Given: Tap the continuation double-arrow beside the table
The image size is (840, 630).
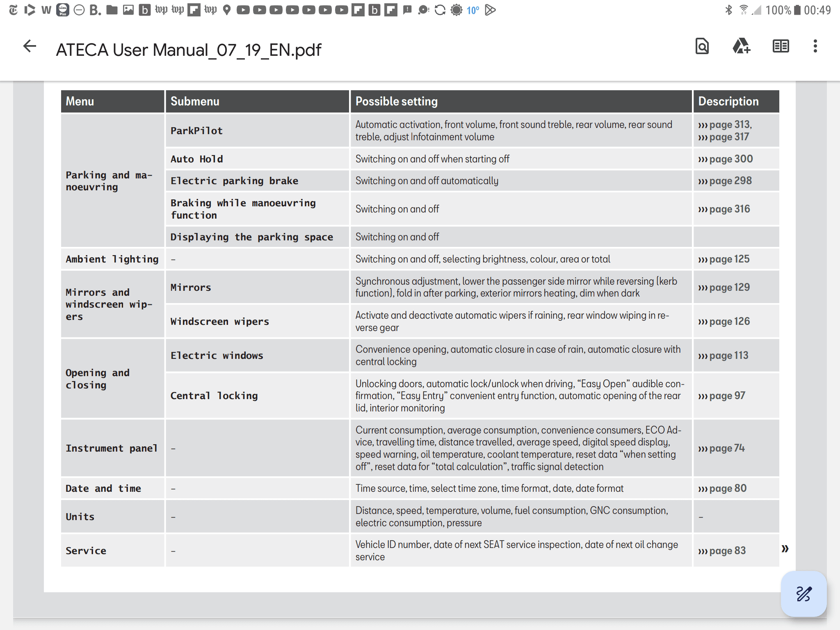Looking at the screenshot, I should (x=785, y=548).
